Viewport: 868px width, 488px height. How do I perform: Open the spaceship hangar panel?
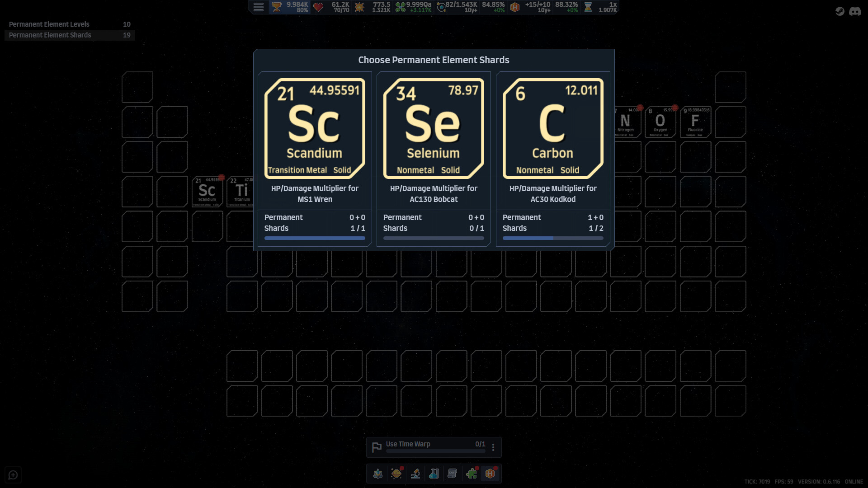click(x=377, y=474)
